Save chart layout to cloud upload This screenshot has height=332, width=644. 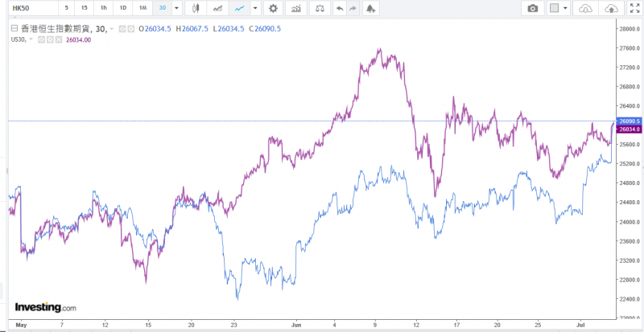pos(612,8)
